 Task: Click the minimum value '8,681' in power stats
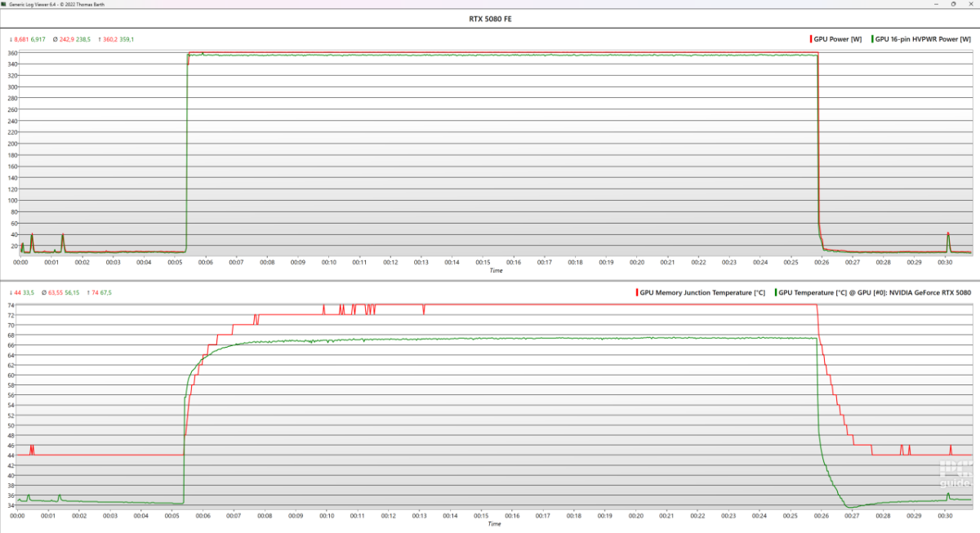pos(21,39)
